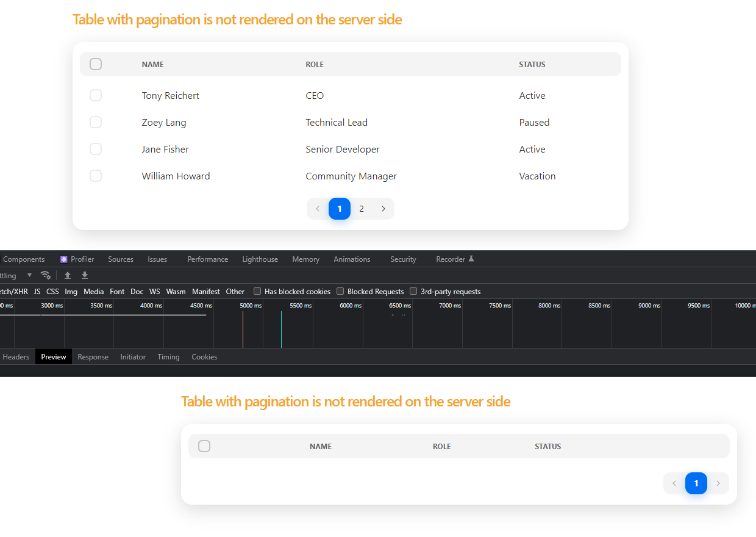Click the ROLE column header in lower table
This screenshot has width=756, height=537.
[442, 446]
